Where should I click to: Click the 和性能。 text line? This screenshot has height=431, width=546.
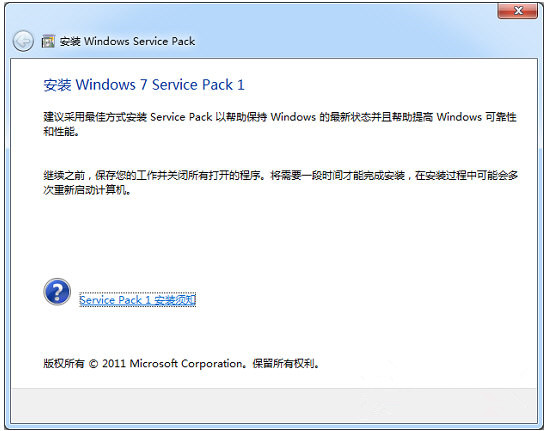click(x=61, y=132)
